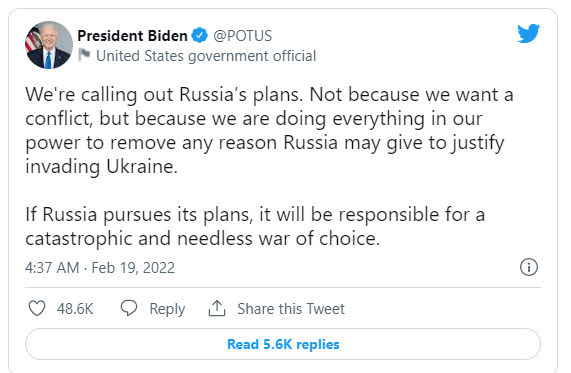Click the paragraph starting If Russia pursues
The image size is (571, 373).
click(x=255, y=226)
